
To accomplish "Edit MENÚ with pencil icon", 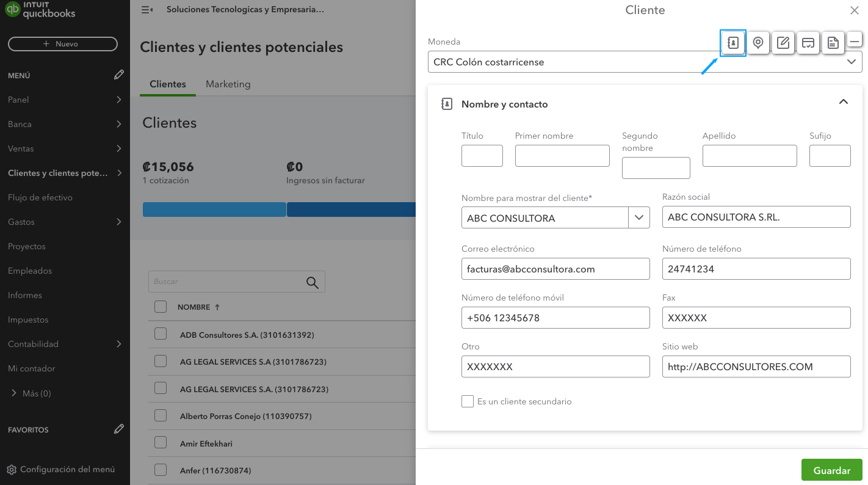I will coord(119,75).
